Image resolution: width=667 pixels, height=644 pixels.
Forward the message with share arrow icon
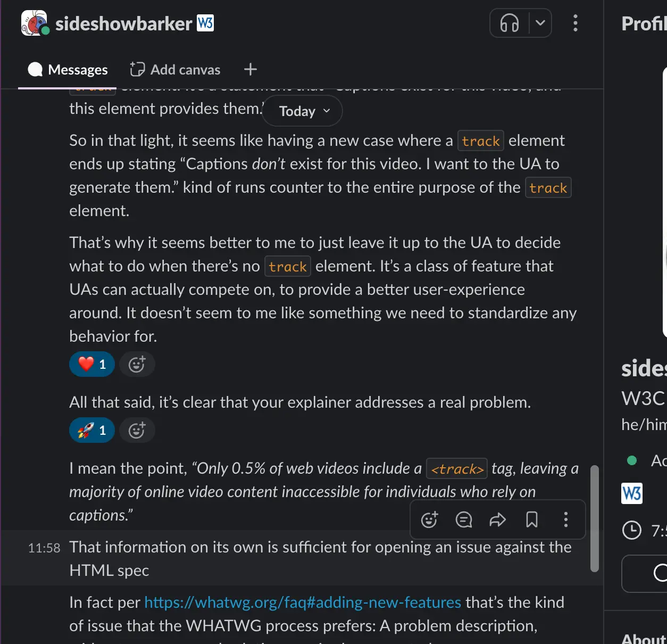498,519
